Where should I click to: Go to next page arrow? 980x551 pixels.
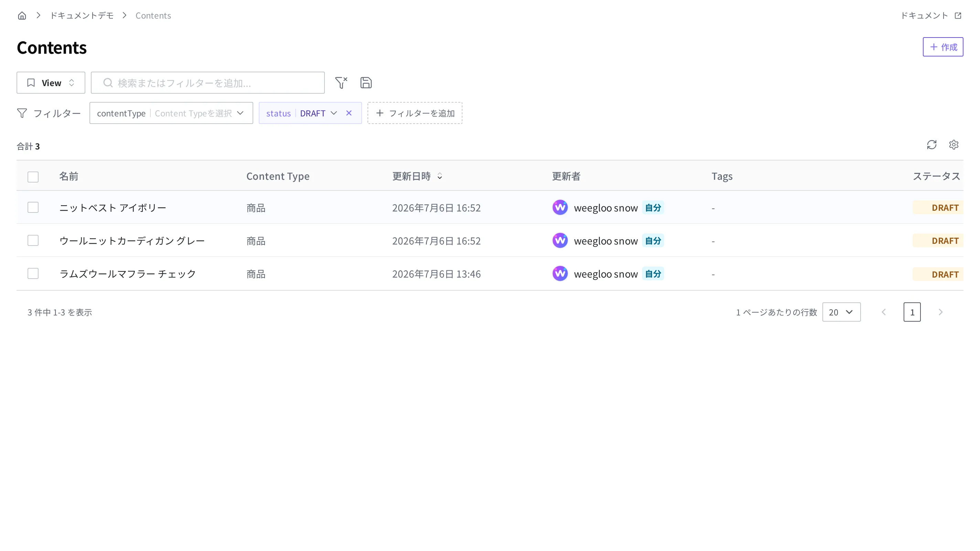[x=940, y=312]
